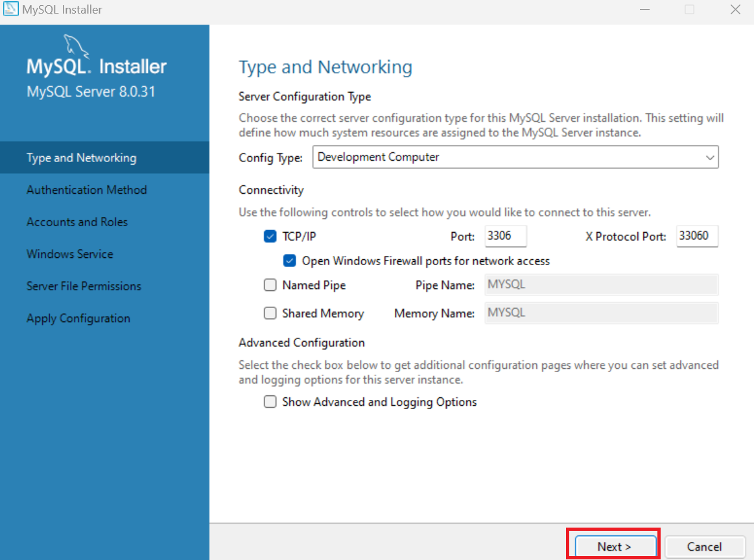The width and height of the screenshot is (754, 560).
Task: Click the Advanced Configuration section label
Action: coord(302,343)
